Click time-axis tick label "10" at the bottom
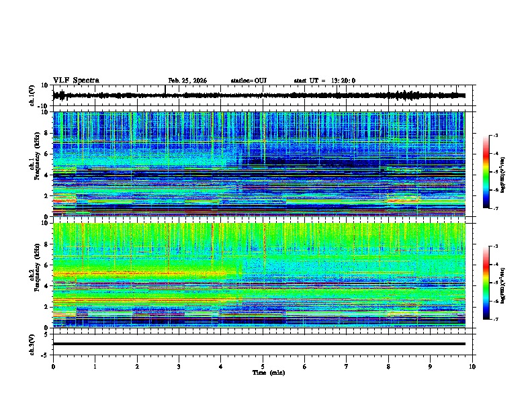Viewport: 532px width, 411px height. [472, 367]
